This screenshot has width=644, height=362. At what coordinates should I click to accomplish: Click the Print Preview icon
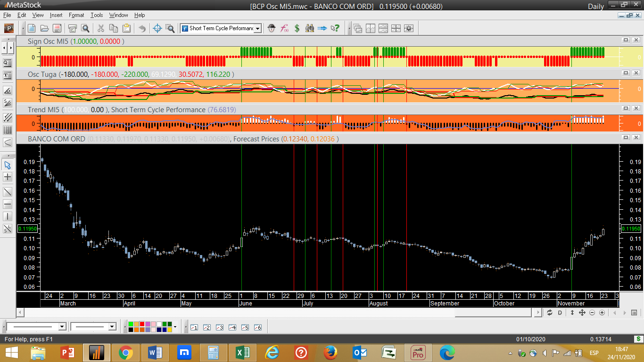tap(85, 28)
